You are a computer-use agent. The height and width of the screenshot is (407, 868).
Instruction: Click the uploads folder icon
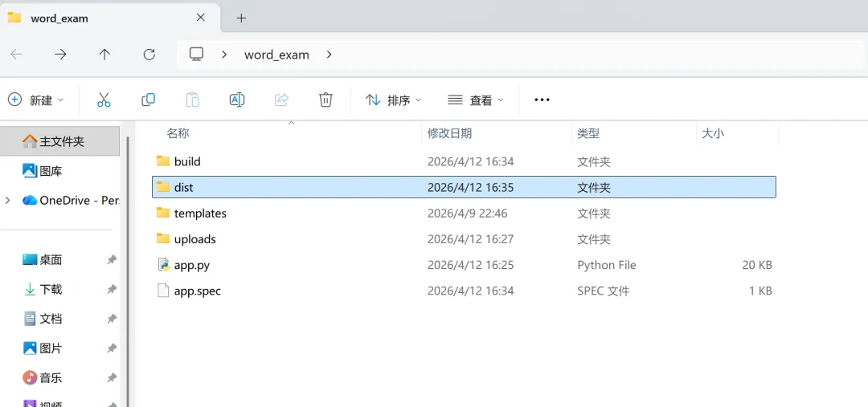point(162,239)
